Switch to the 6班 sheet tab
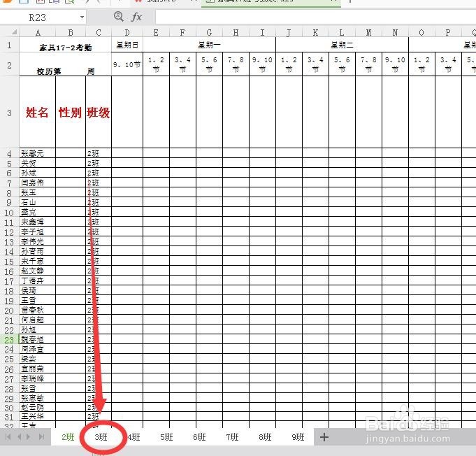Image resolution: width=476 pixels, height=456 pixels. pyautogui.click(x=199, y=437)
